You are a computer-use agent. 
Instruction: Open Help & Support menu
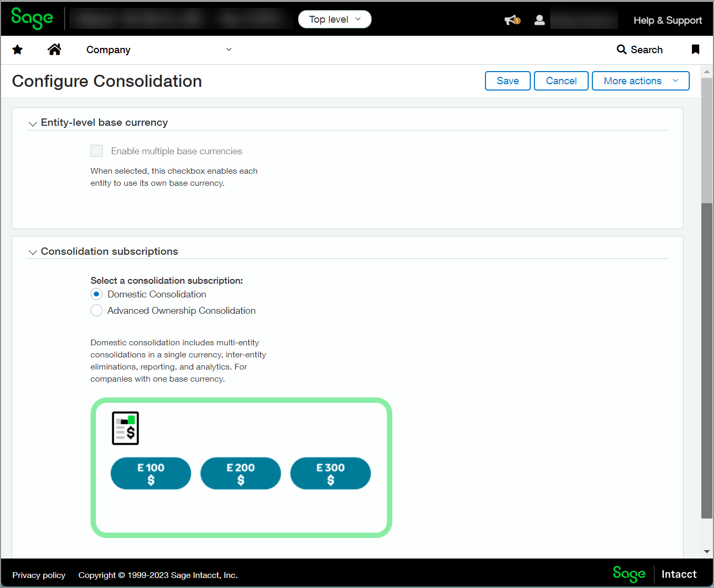coord(667,21)
